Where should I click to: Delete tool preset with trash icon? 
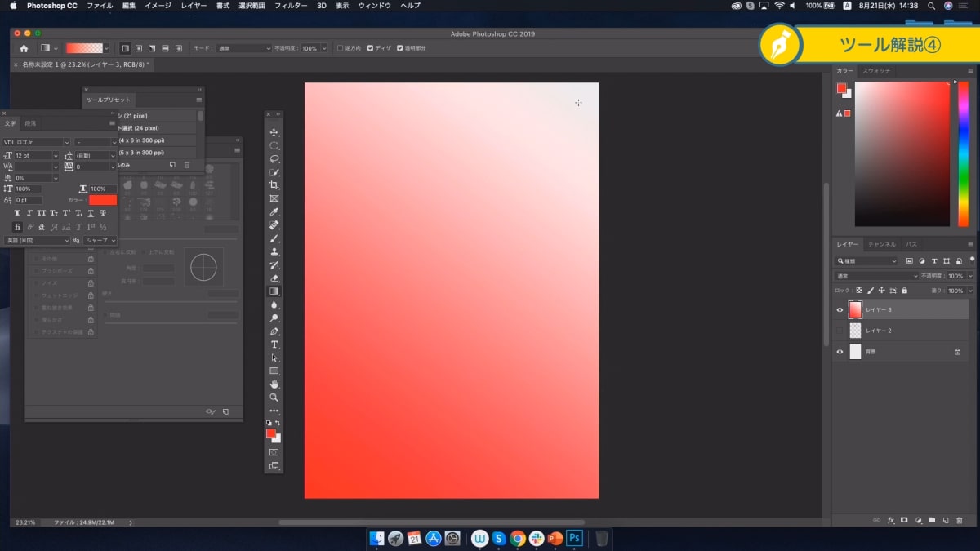[x=187, y=165]
